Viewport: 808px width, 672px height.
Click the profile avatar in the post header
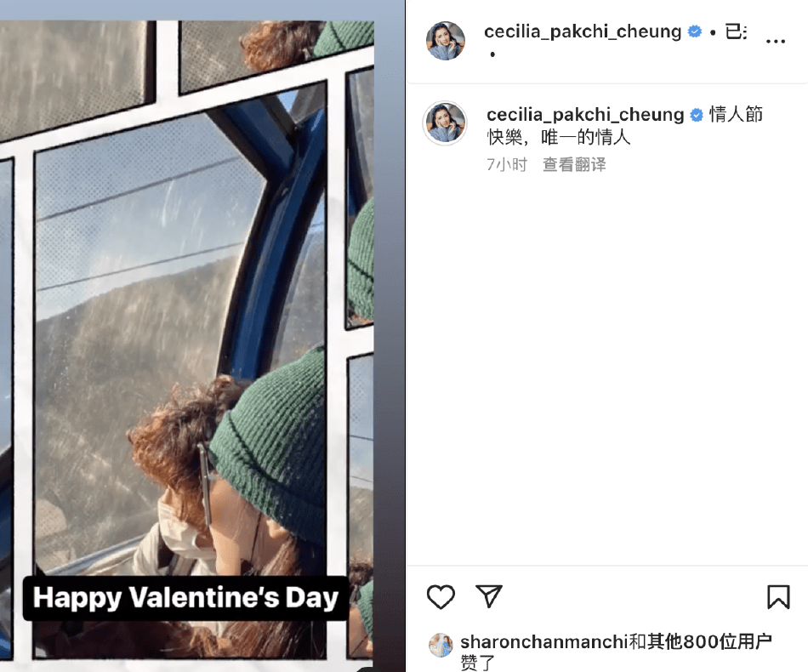tap(445, 41)
